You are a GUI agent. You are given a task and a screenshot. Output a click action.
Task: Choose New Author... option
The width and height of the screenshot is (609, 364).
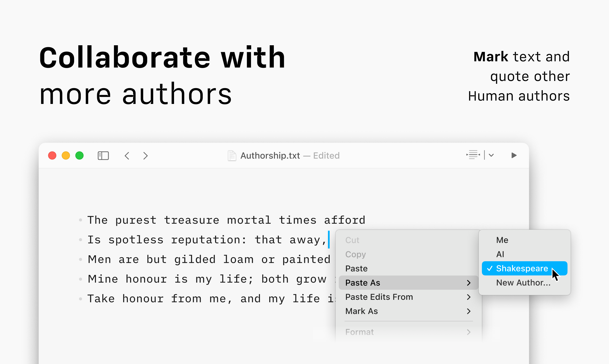pos(525,283)
